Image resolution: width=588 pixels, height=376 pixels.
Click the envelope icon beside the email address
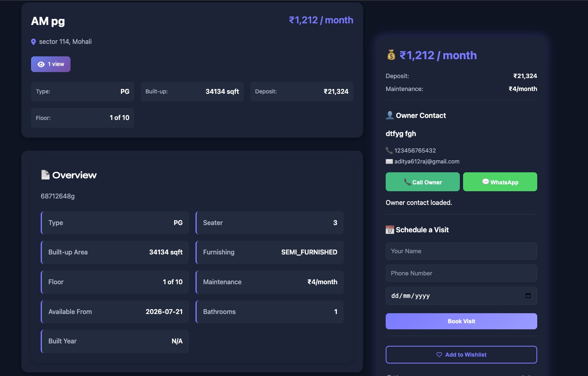[389, 161]
